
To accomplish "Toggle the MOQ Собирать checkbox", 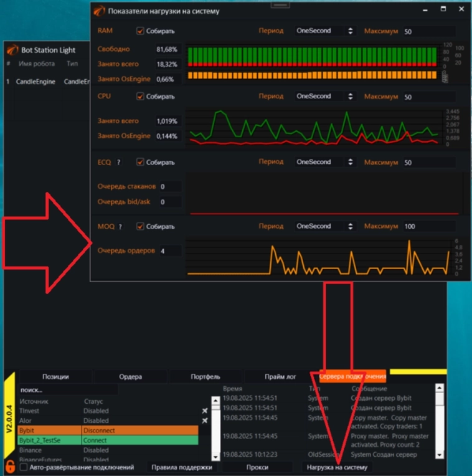I will pyautogui.click(x=140, y=226).
